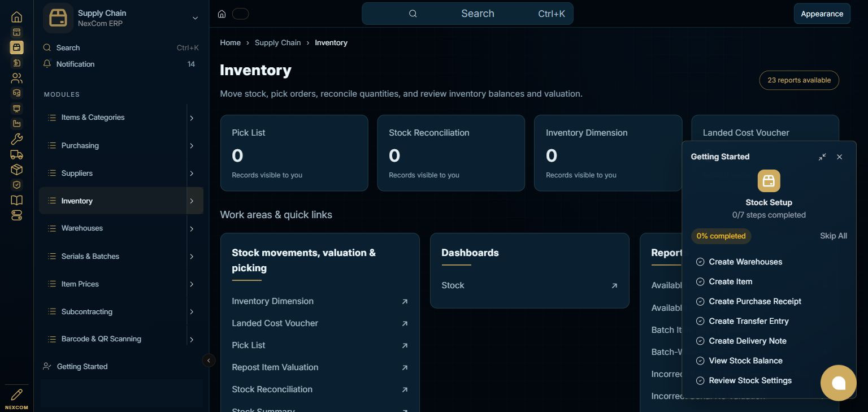Image resolution: width=868 pixels, height=412 pixels.
Task: Click Inventory in the breadcrumb
Action: (331, 42)
